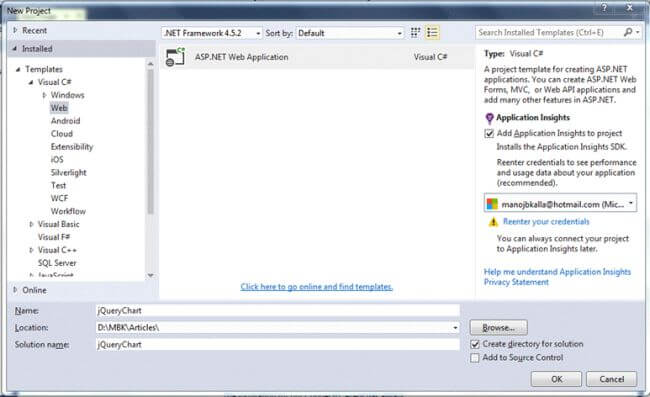The image size is (650, 397).
Task: Select the Web template category
Action: coord(59,108)
